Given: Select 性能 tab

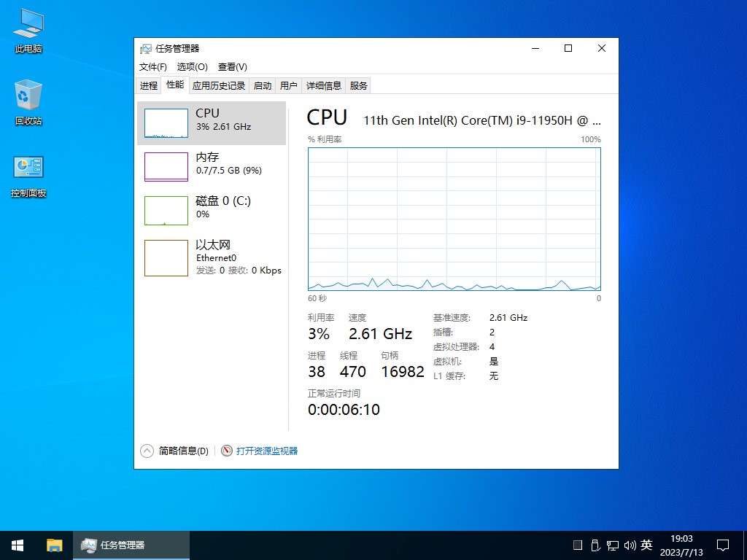Looking at the screenshot, I should coord(175,85).
